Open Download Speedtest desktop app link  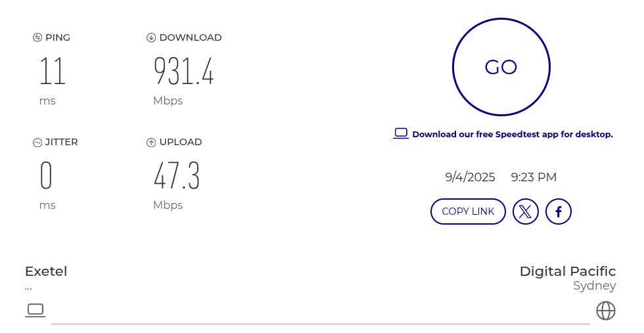point(512,134)
